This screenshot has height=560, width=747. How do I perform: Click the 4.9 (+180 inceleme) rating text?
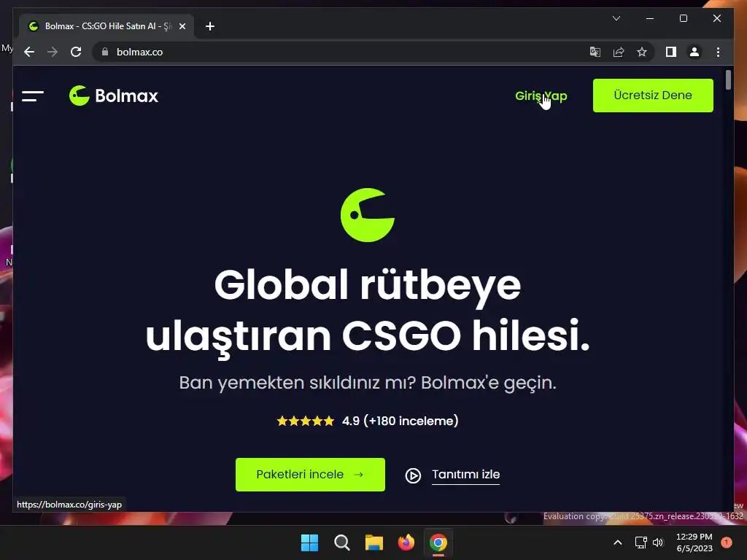(x=400, y=421)
